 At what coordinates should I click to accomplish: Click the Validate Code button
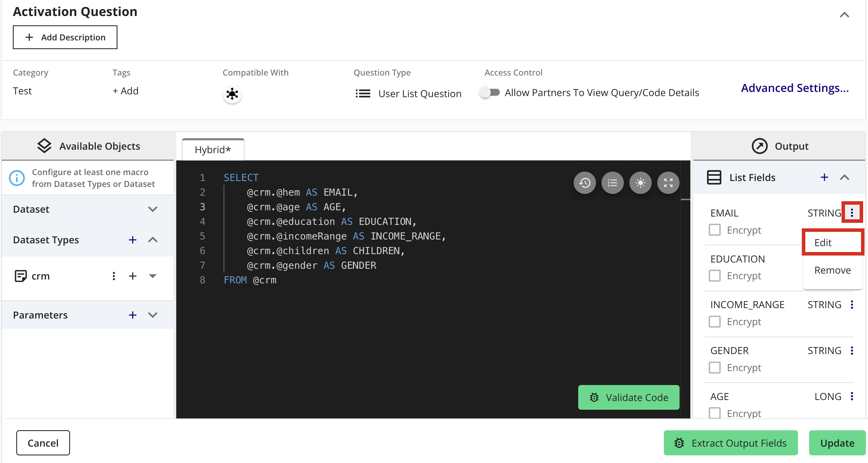point(628,397)
